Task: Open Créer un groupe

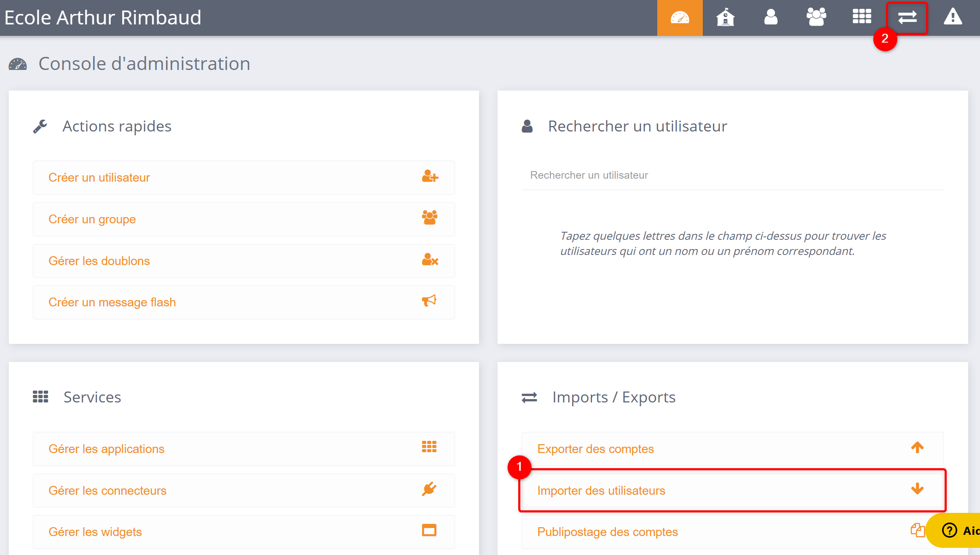Action: [x=92, y=219]
